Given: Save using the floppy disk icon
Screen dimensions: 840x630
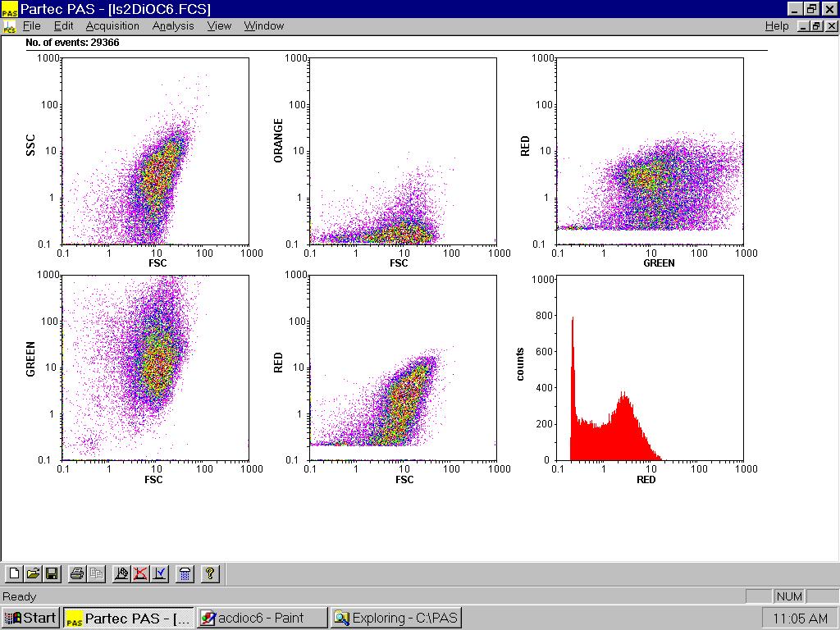Looking at the screenshot, I should pyautogui.click(x=51, y=574).
